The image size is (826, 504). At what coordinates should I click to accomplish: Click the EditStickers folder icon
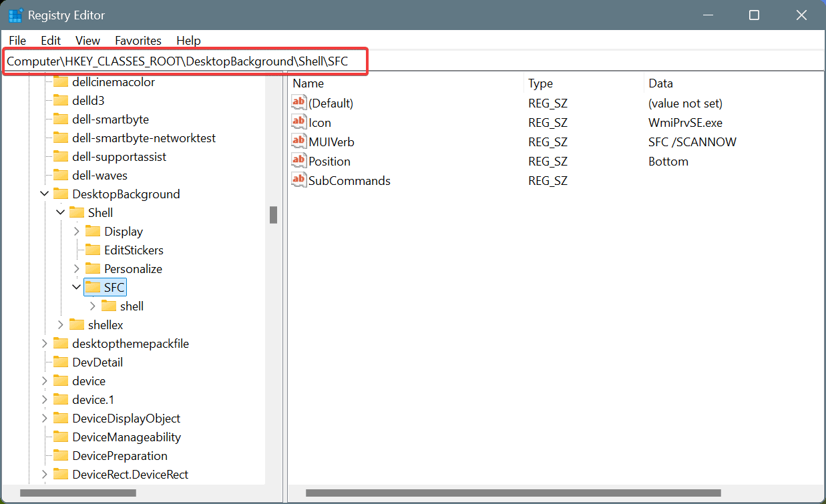(94, 250)
